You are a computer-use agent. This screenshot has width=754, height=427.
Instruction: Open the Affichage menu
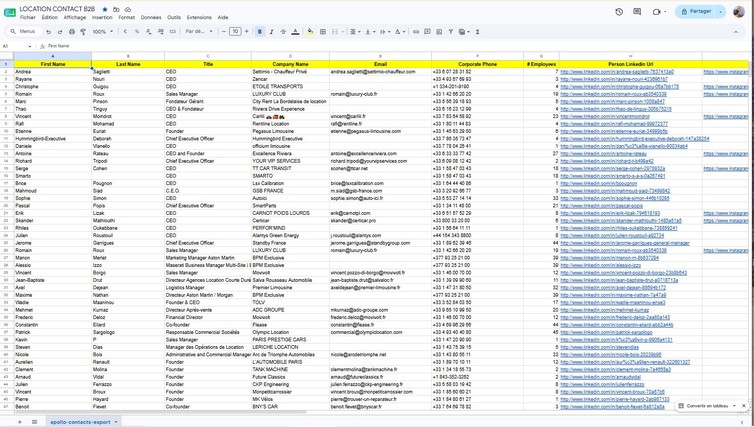pyautogui.click(x=75, y=17)
